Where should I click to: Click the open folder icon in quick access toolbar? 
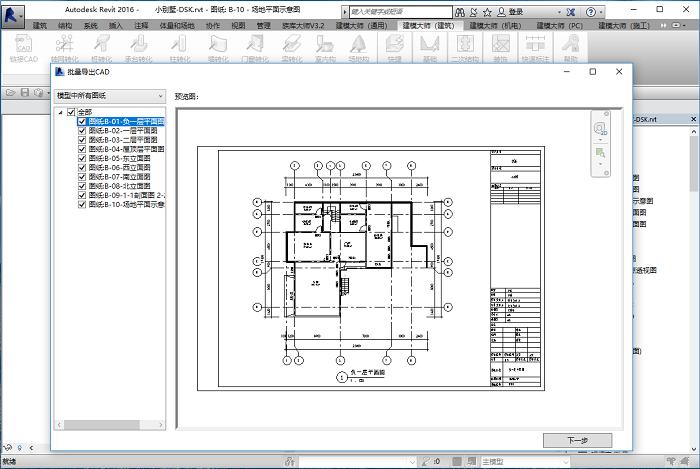(x=11, y=92)
